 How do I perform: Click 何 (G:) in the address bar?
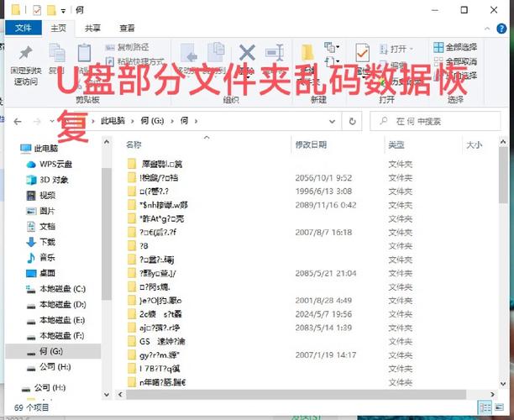[152, 121]
